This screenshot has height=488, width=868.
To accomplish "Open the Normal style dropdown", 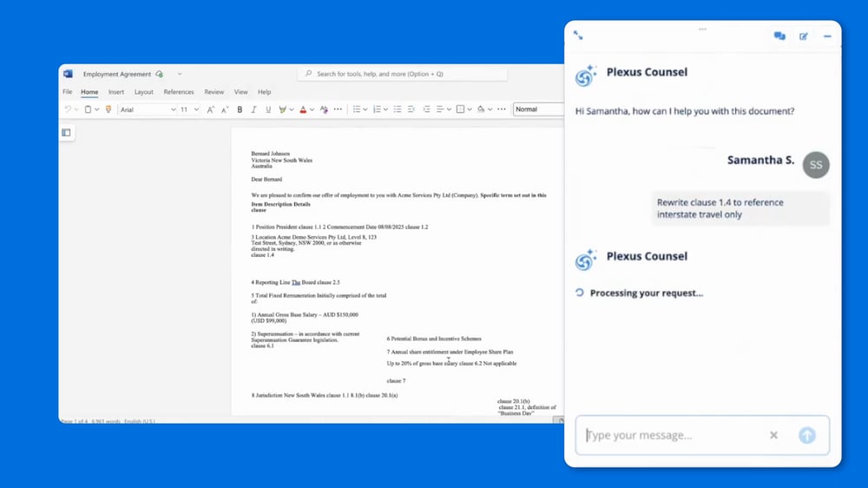I will (x=536, y=109).
